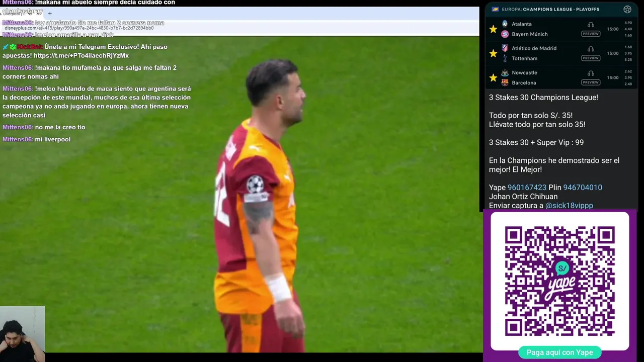
Task: Click the Yape number 960167423
Action: coord(527,188)
